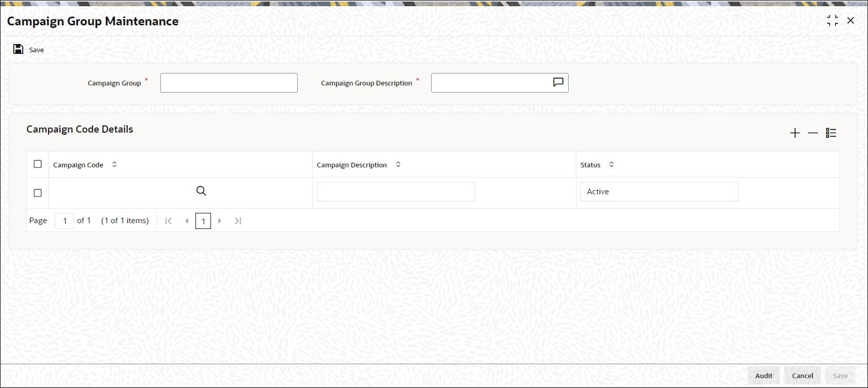Viewport: 868px width, 388px height.
Task: Close the Campaign Group Maintenance window
Action: pyautogui.click(x=850, y=21)
